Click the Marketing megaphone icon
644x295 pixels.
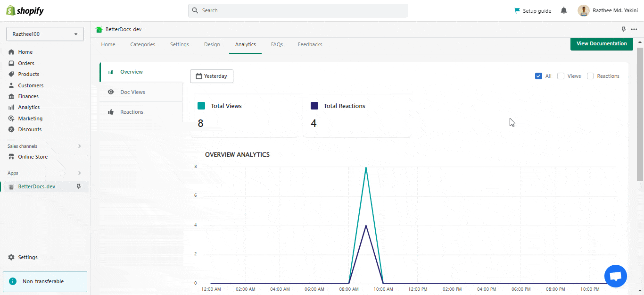coord(11,118)
